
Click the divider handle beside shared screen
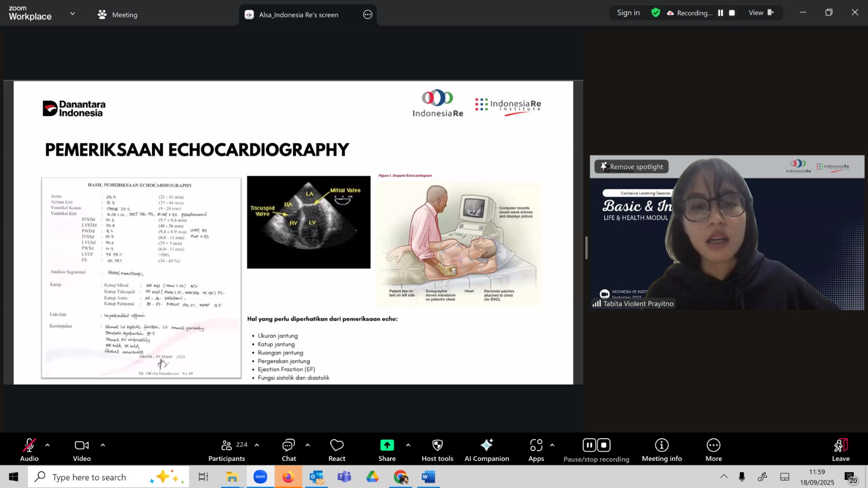[586, 248]
